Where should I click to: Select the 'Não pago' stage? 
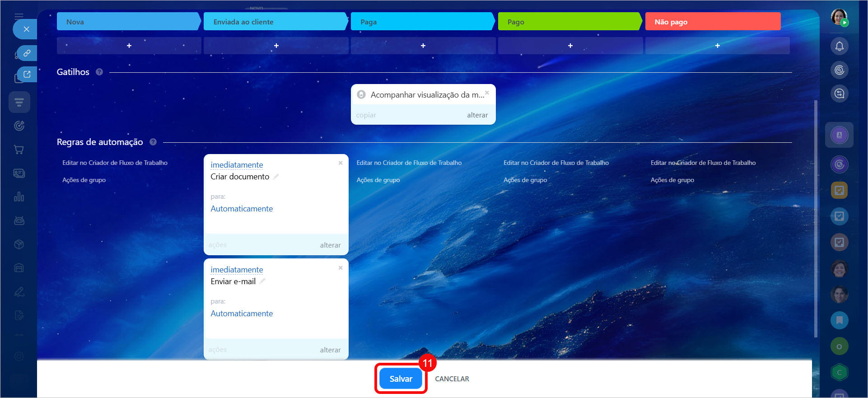click(x=712, y=22)
